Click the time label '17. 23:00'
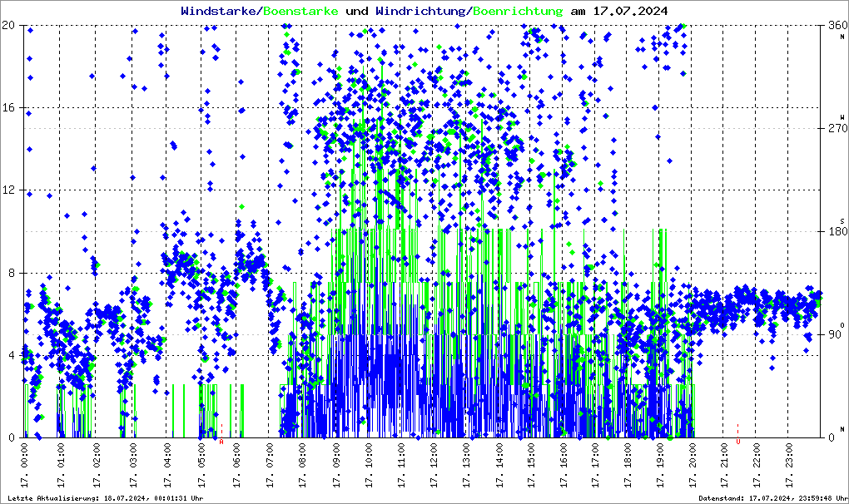This screenshot has height=504, width=849. point(789,465)
